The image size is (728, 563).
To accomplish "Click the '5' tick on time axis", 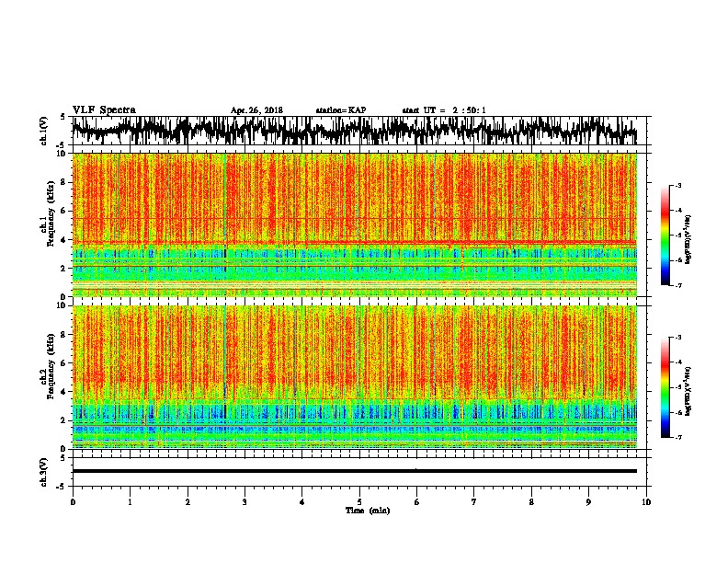I will tap(359, 502).
